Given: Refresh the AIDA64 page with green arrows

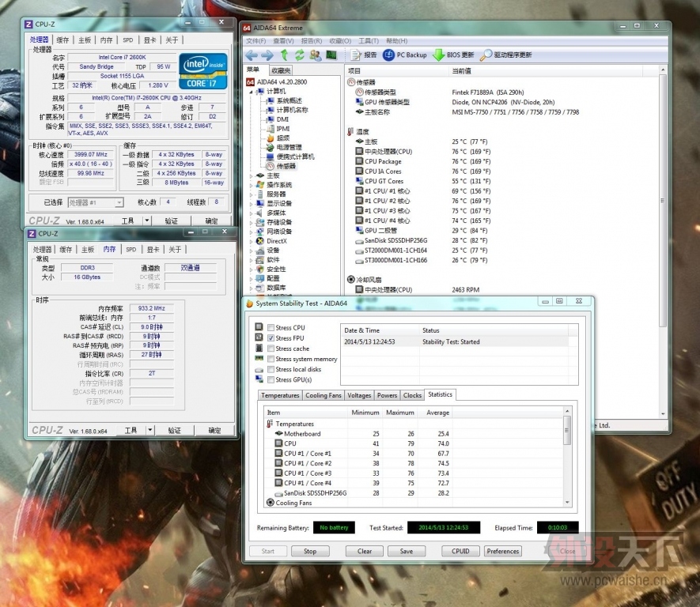Looking at the screenshot, I should point(299,55).
